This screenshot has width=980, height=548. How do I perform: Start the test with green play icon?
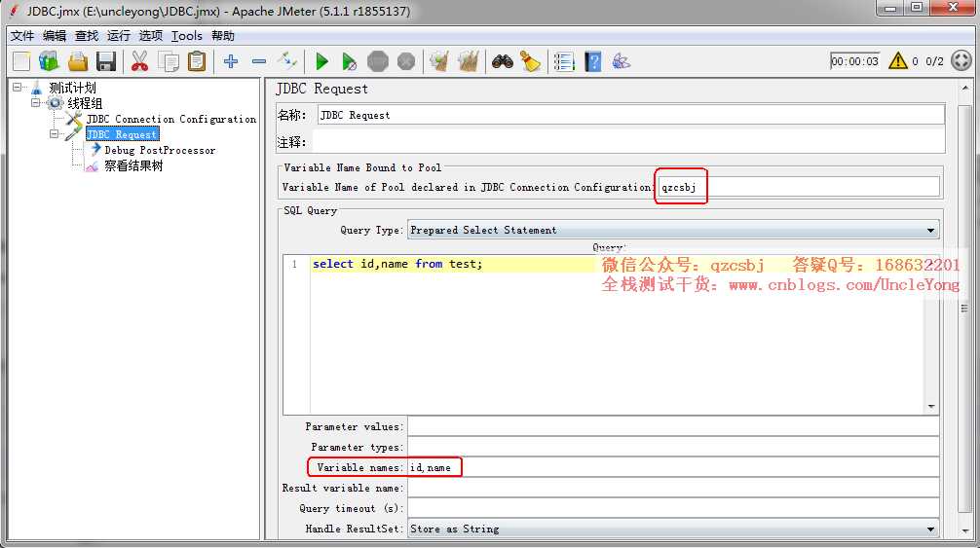click(x=321, y=61)
